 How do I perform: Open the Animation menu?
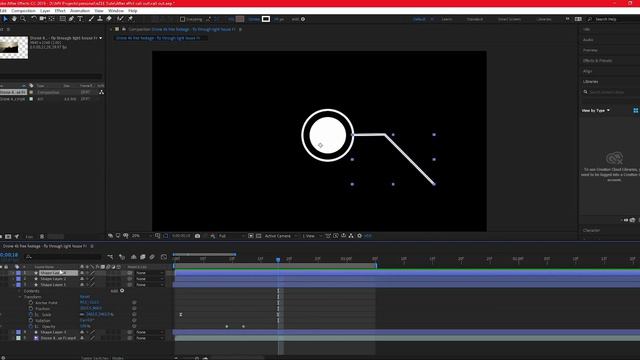(80, 11)
